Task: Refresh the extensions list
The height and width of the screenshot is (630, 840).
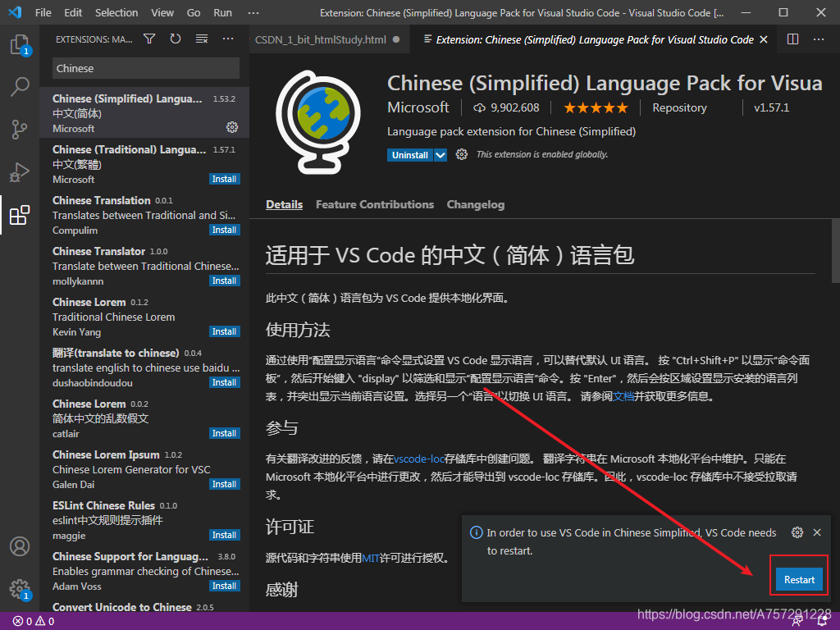Action: 176,39
